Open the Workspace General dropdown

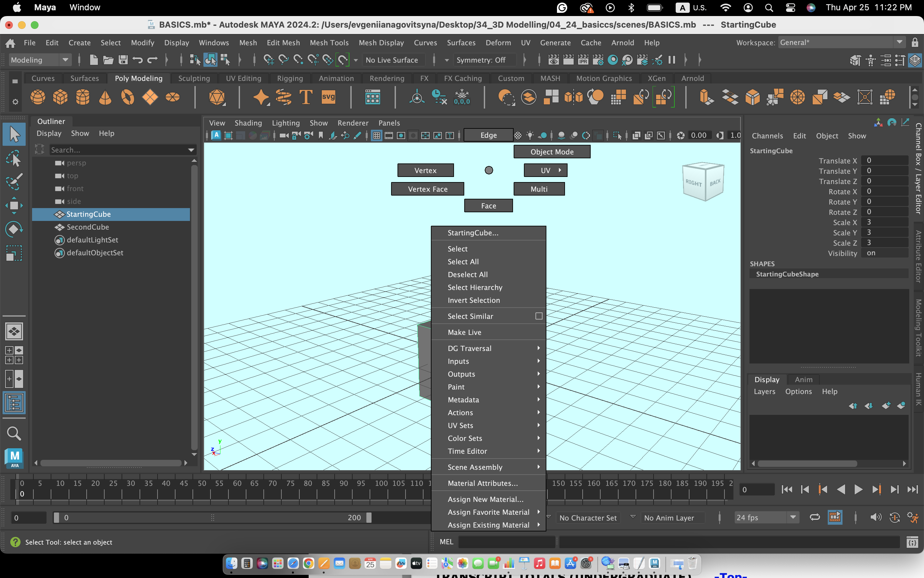tap(842, 42)
